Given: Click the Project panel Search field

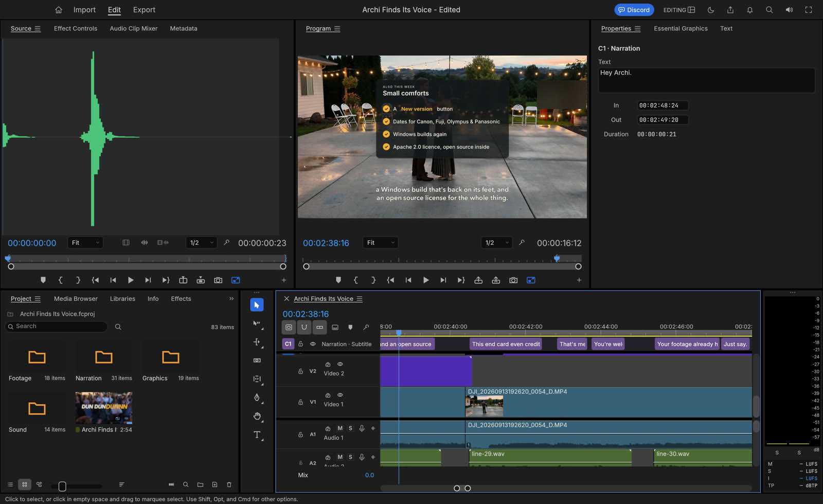Looking at the screenshot, I should tap(57, 327).
